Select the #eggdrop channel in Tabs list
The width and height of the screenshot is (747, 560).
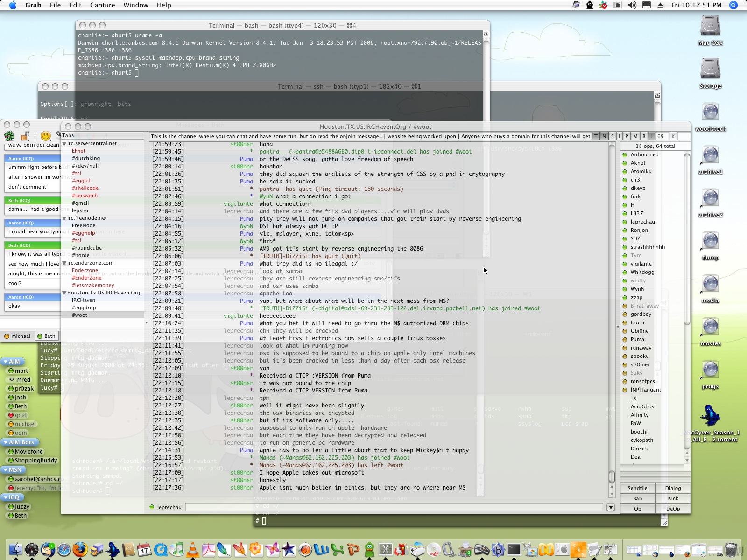(84, 308)
